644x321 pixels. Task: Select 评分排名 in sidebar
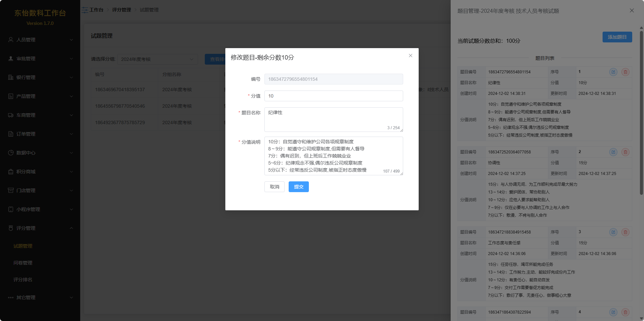(23, 280)
